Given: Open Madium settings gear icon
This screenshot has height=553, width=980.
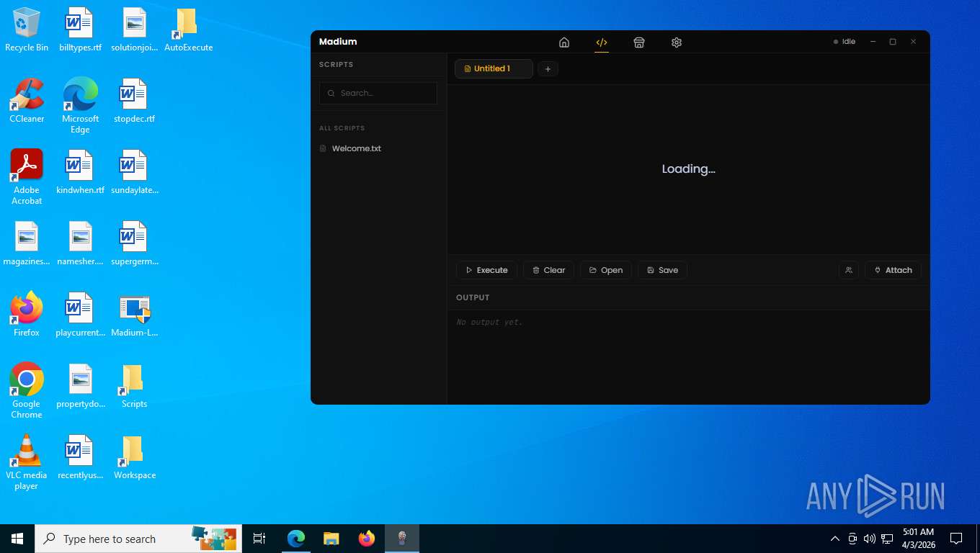Looking at the screenshot, I should [x=677, y=42].
